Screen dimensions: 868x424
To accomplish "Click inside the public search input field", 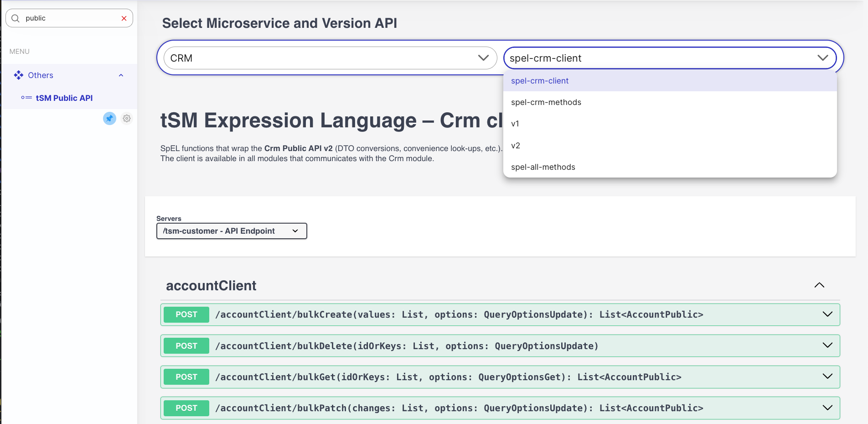I will click(x=68, y=18).
